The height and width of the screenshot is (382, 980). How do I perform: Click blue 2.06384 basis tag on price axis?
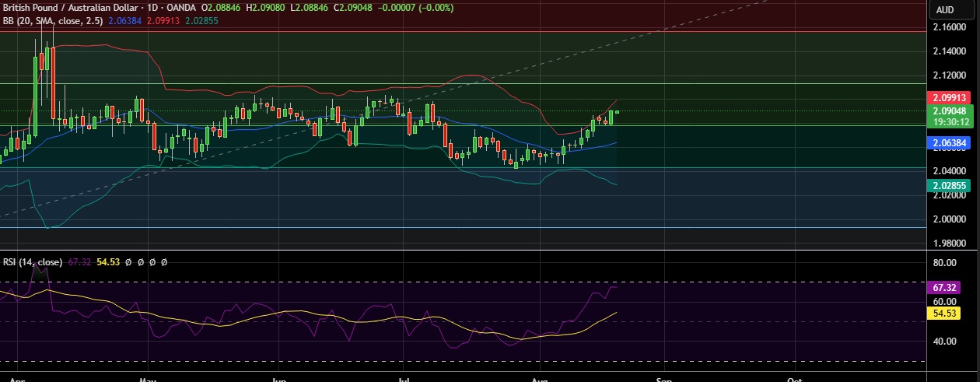949,143
